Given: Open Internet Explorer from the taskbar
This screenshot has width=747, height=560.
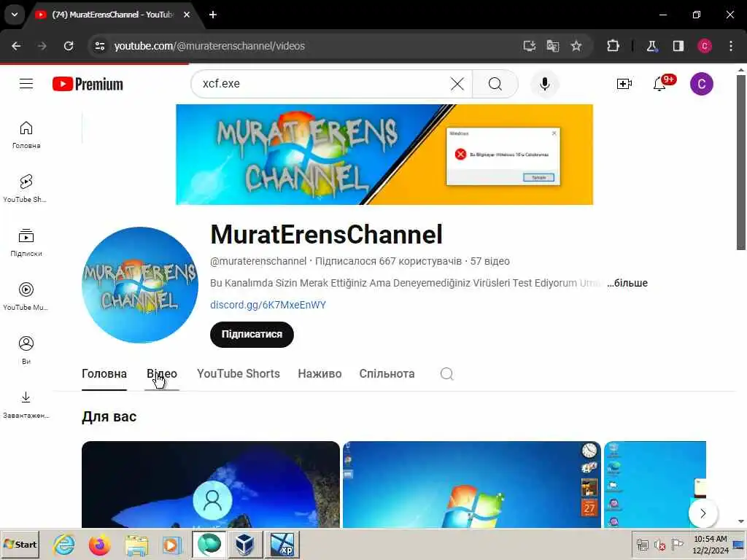Looking at the screenshot, I should (x=64, y=544).
